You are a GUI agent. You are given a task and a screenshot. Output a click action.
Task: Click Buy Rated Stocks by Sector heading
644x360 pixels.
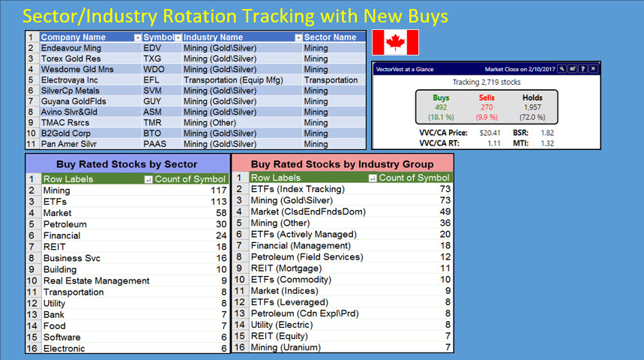coord(127,164)
